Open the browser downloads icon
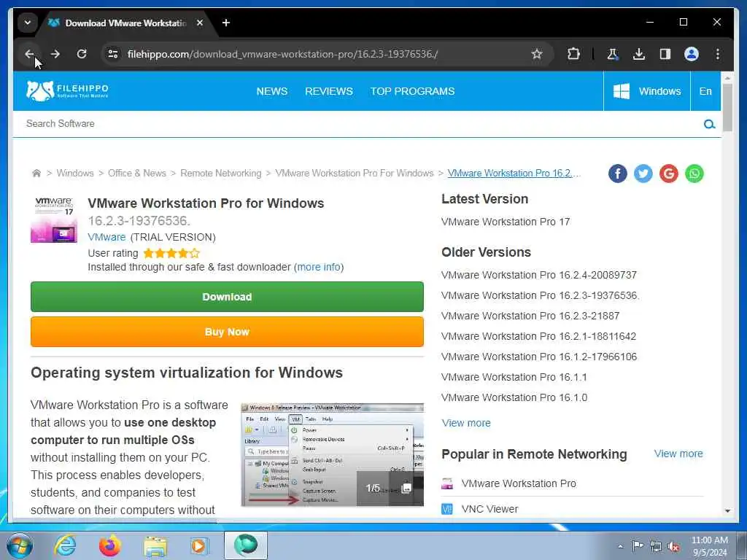Image resolution: width=747 pixels, height=560 pixels. pyautogui.click(x=639, y=54)
